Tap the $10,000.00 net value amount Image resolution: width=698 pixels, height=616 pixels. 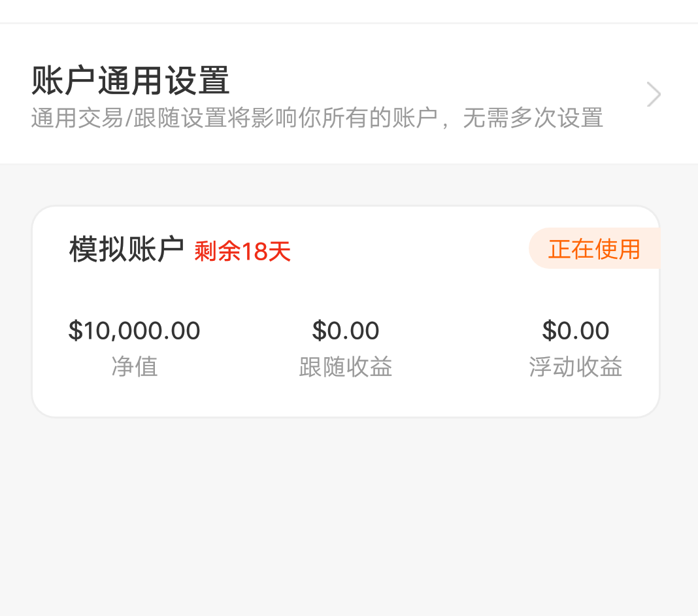click(x=134, y=331)
